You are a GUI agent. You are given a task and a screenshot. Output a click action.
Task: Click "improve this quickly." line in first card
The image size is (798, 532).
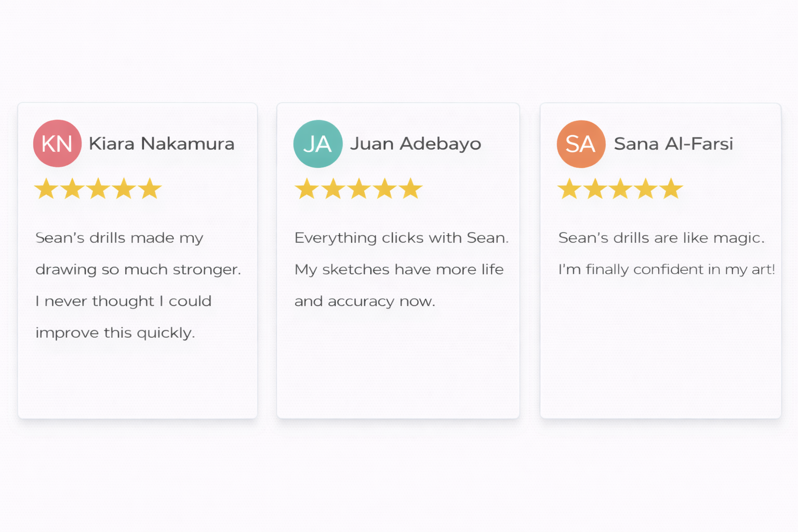tap(115, 333)
